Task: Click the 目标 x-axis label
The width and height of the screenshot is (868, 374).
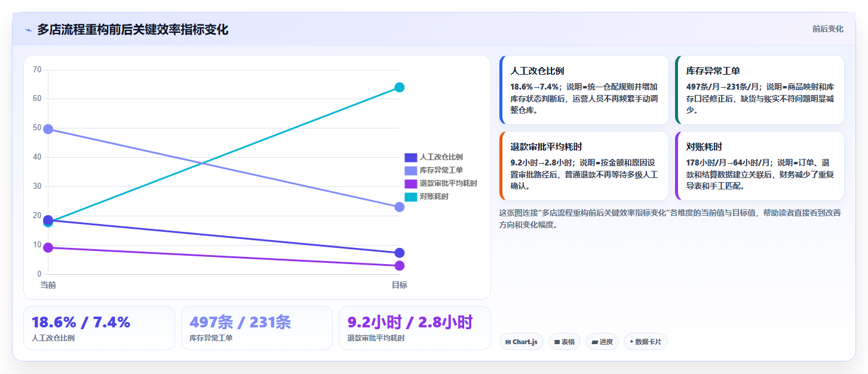Action: 400,285
